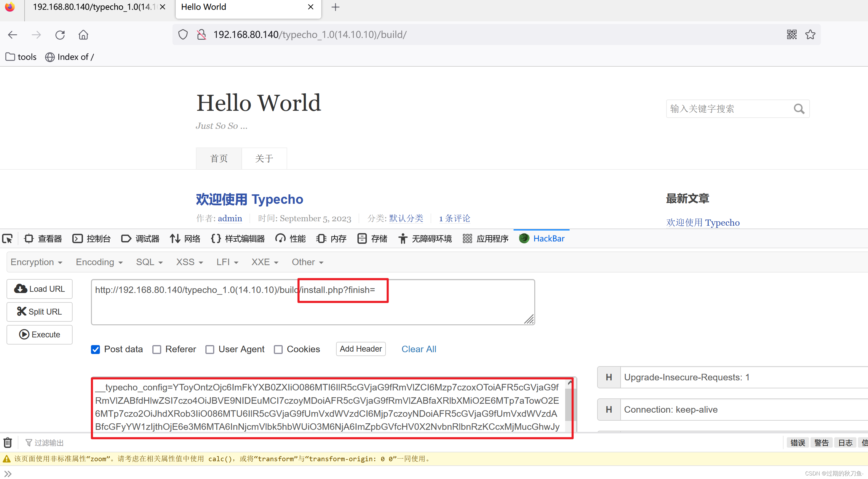
Task: Open the 网络 network panel
Action: click(x=185, y=239)
